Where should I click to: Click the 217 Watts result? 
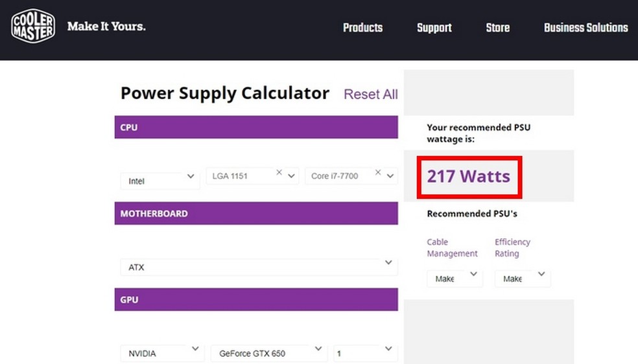point(469,177)
